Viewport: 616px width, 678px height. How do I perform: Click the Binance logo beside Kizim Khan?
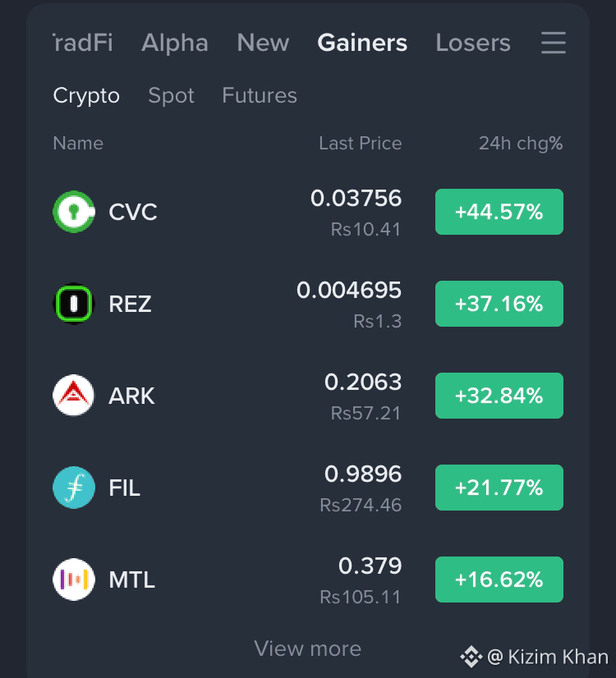pyautogui.click(x=471, y=657)
